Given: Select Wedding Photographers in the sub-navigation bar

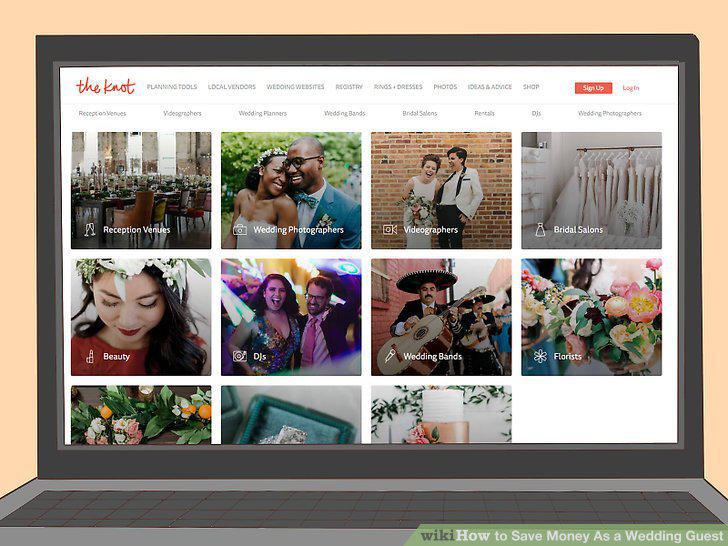Looking at the screenshot, I should [610, 113].
